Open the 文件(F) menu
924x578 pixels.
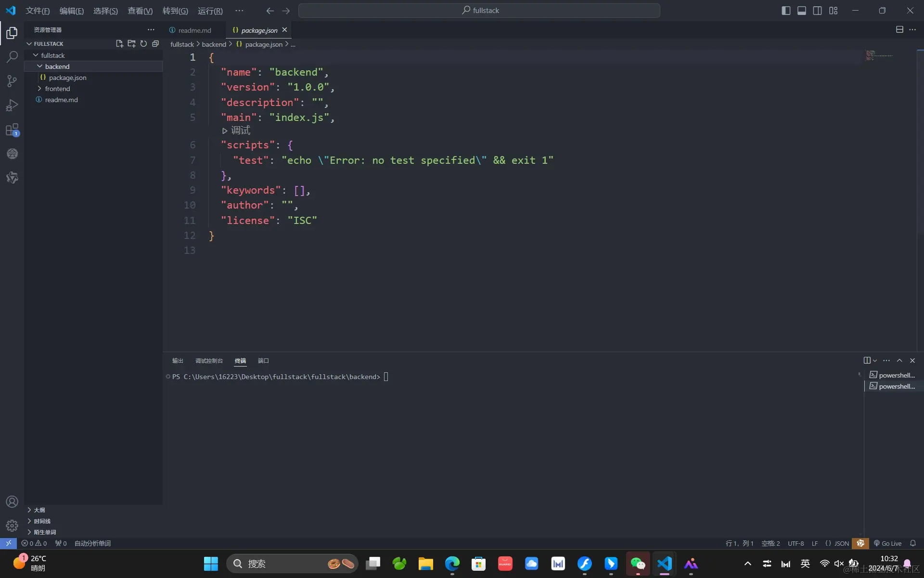click(38, 11)
